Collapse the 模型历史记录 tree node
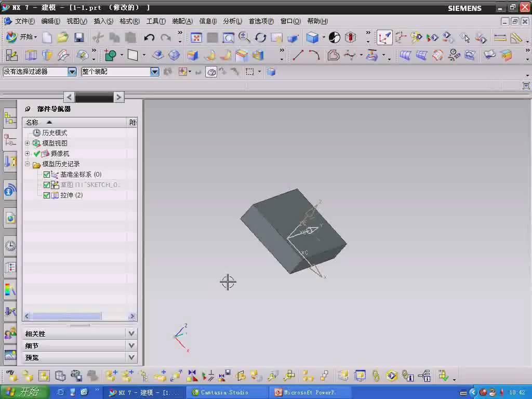The width and height of the screenshot is (532, 399). (28, 164)
